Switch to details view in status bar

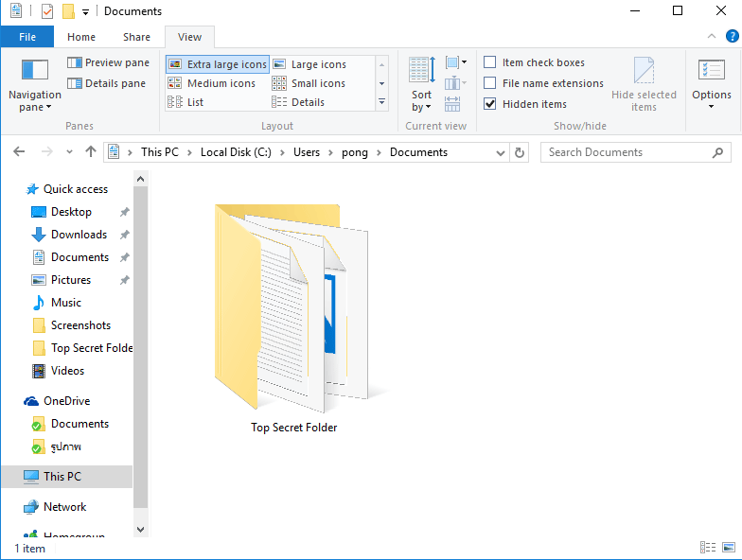(x=708, y=547)
